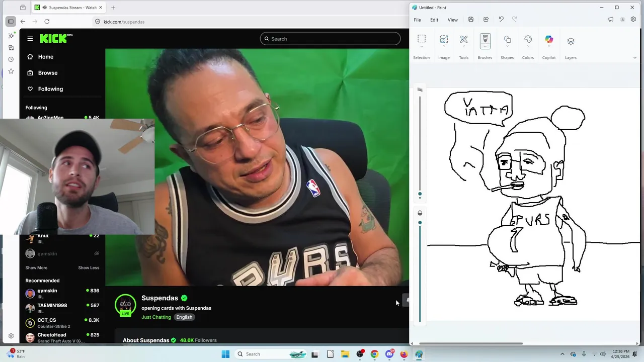Click the Redo arrow in Paint

tap(514, 19)
